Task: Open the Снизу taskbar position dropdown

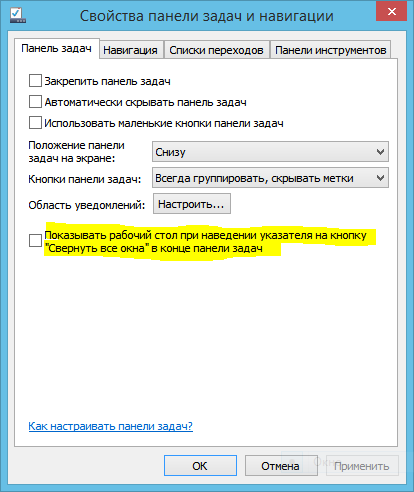Action: [x=270, y=152]
